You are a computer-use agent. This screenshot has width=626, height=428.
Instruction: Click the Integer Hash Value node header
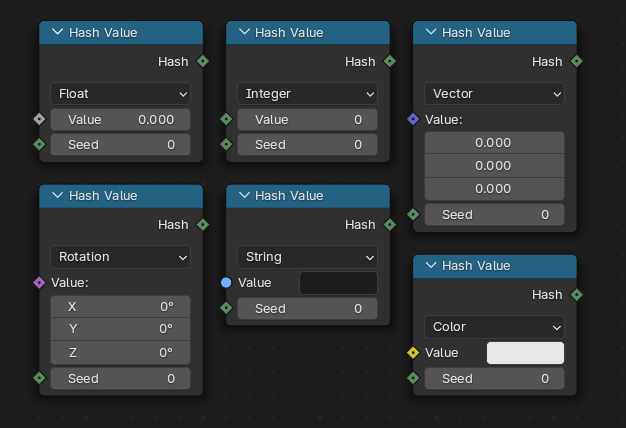(308, 32)
